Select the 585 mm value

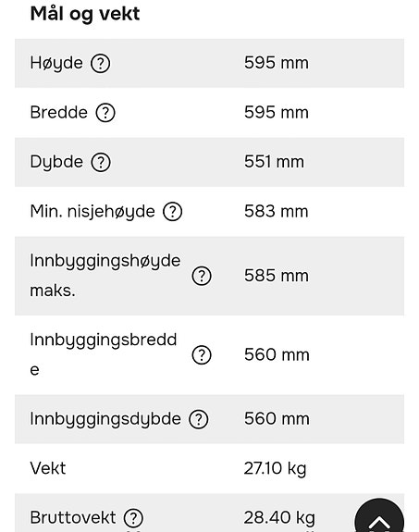[277, 276]
